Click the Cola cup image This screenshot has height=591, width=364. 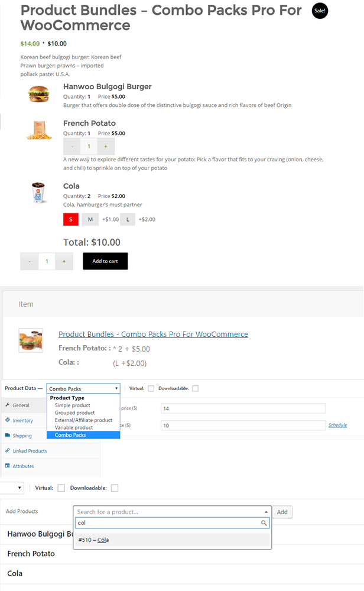coord(38,193)
